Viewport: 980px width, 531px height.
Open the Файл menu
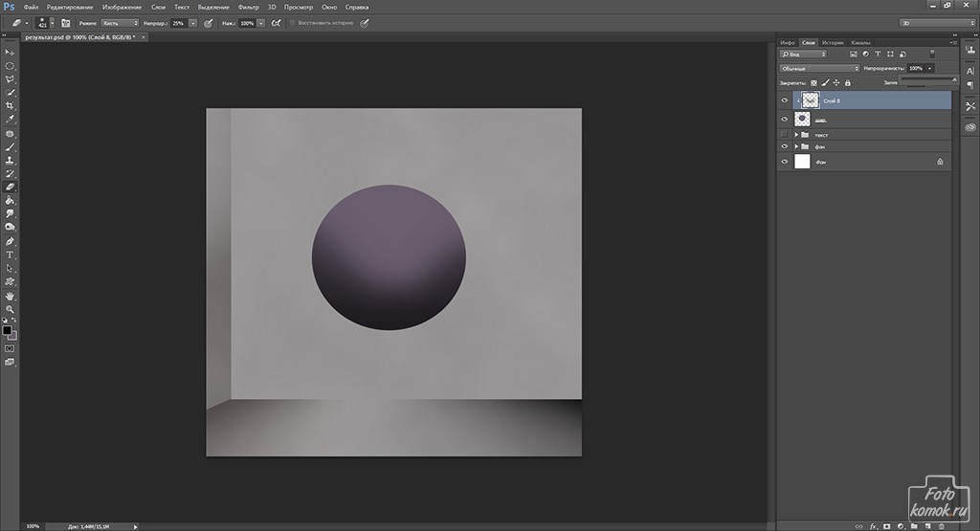click(31, 7)
